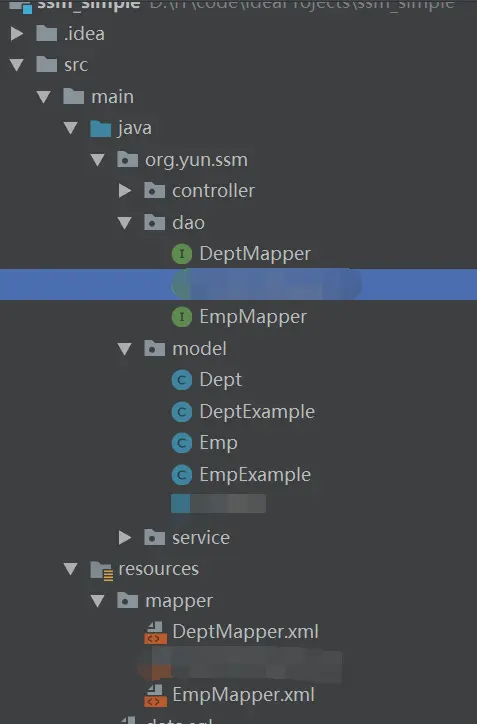Collapse the org.yun.ssm package arrow
This screenshot has height=724, width=477.
[x=97, y=160]
